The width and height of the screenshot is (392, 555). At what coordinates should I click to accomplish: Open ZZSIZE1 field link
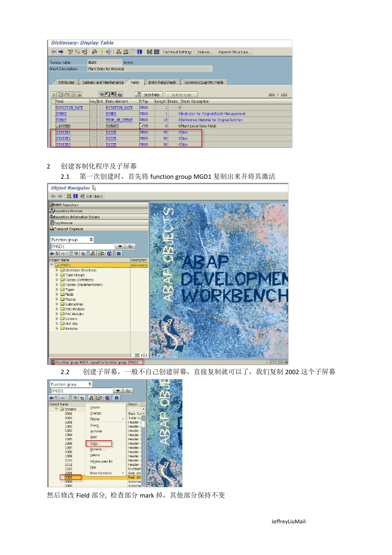click(x=63, y=132)
